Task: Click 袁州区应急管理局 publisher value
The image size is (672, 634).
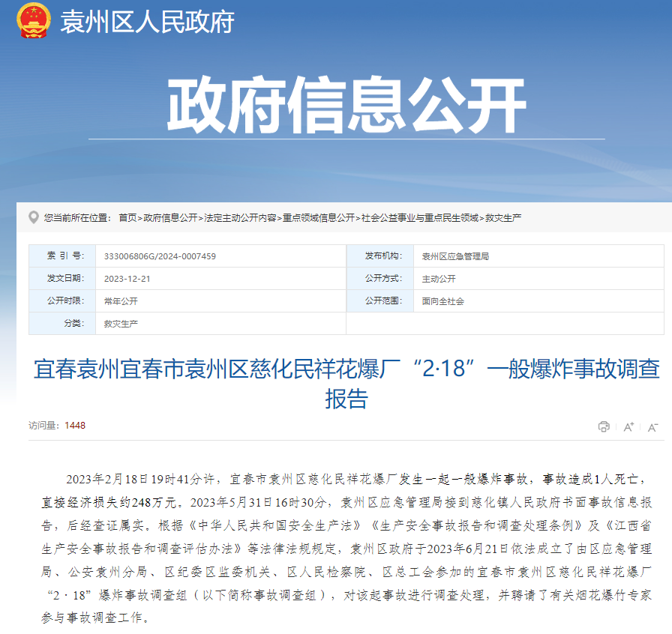Action: pos(455,256)
